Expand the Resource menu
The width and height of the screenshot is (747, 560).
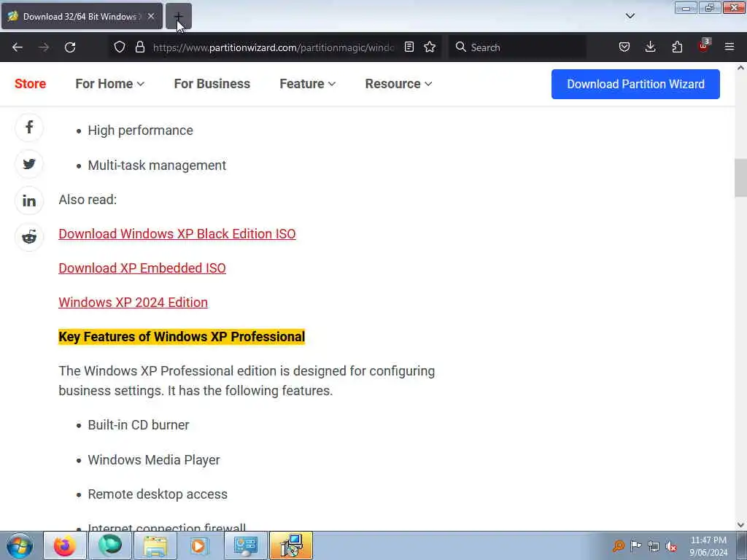[x=399, y=84]
